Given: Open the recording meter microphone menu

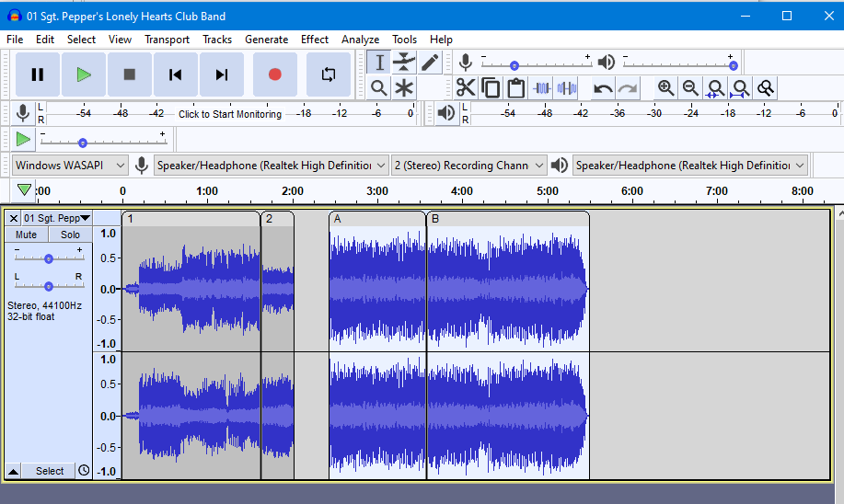Looking at the screenshot, I should (x=23, y=113).
